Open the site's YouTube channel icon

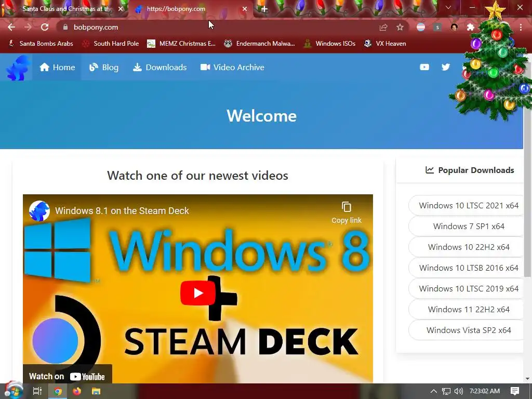point(424,67)
